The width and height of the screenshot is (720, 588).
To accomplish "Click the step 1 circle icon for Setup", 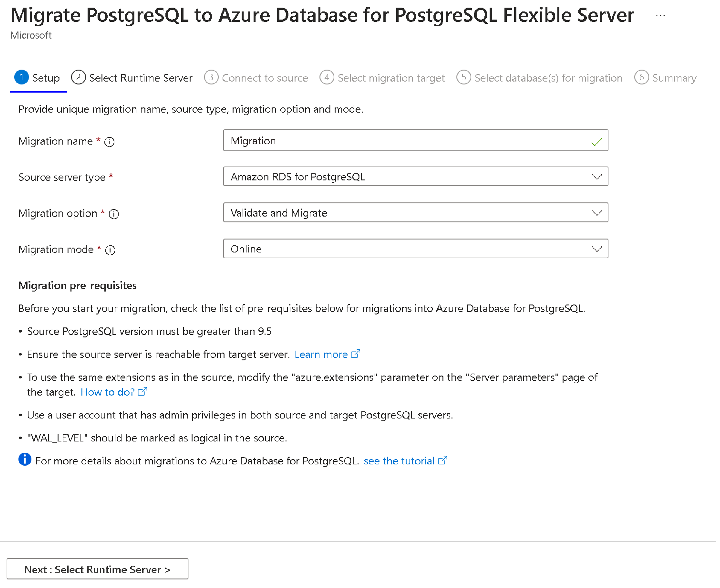I will [21, 77].
